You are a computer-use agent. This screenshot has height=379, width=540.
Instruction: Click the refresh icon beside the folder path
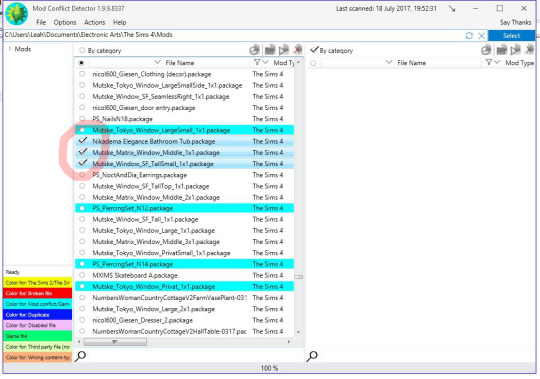tap(469, 35)
